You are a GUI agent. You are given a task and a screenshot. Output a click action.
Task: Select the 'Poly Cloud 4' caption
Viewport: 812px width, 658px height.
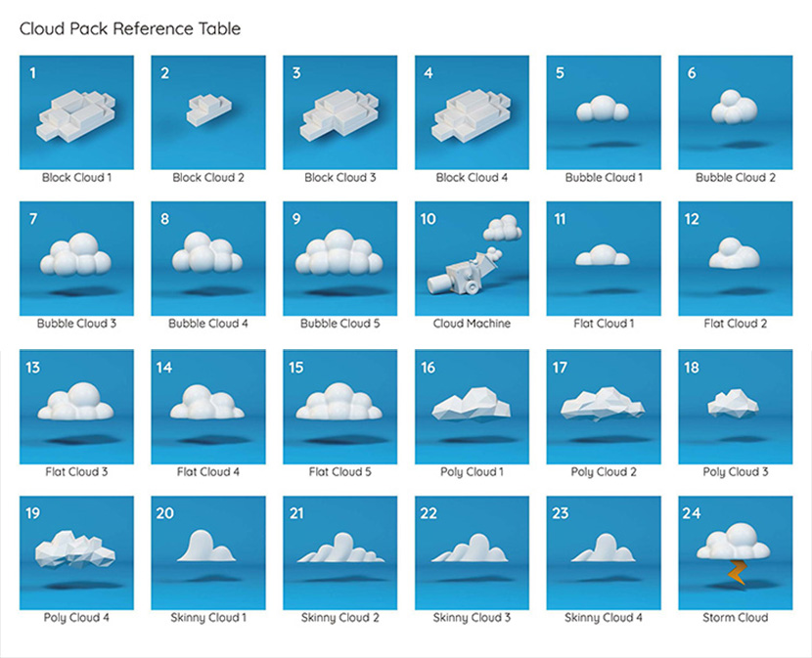pyautogui.click(x=76, y=618)
